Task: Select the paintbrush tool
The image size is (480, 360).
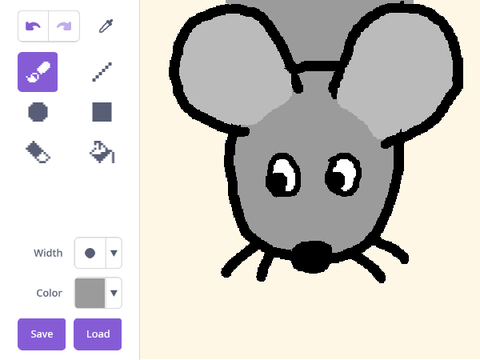Action: (x=38, y=72)
